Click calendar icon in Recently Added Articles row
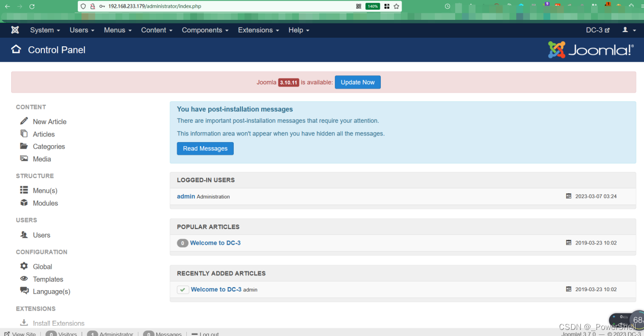 click(x=569, y=289)
